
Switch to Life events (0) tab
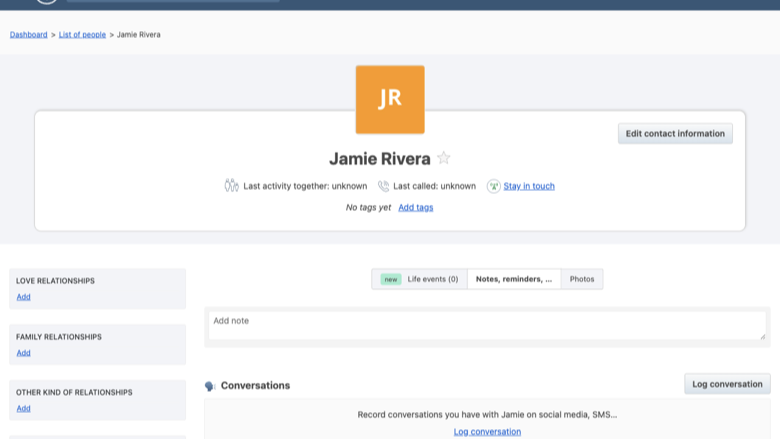tap(419, 279)
